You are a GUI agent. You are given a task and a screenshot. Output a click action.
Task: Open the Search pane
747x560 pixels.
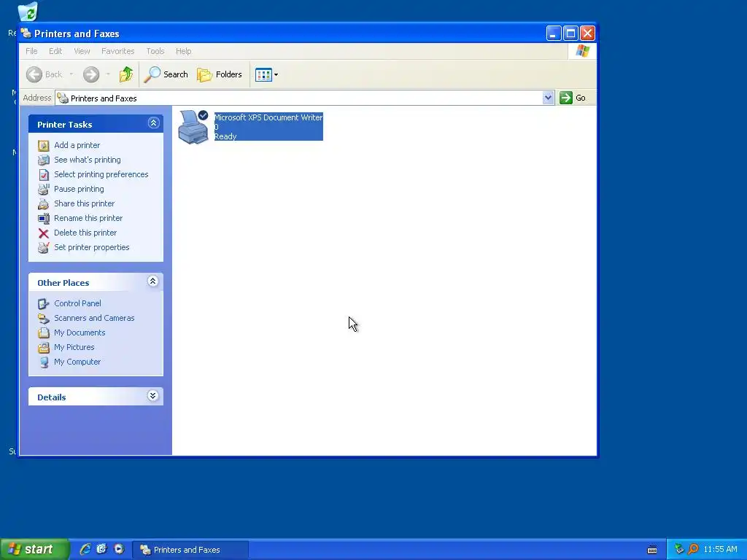(166, 74)
